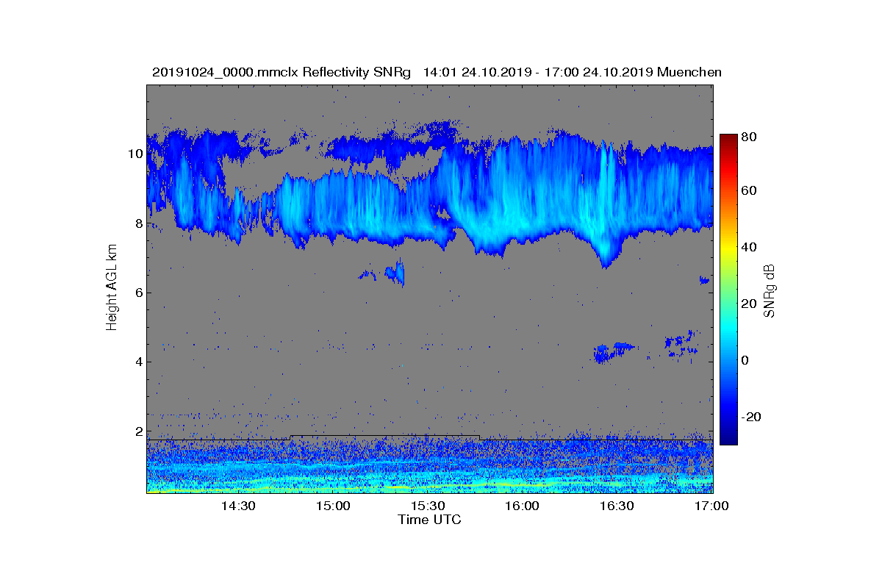
Task: Click the plot title text at top
Action: pos(437,72)
